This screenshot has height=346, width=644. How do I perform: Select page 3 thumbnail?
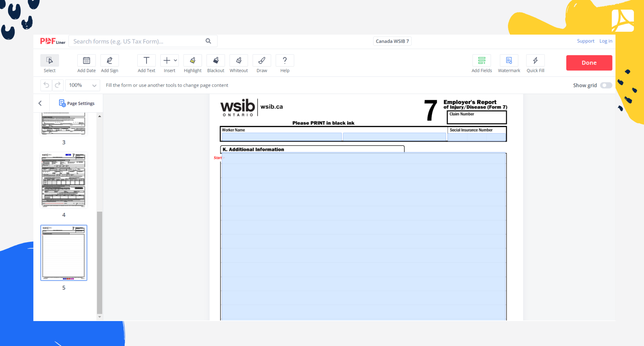(64, 124)
